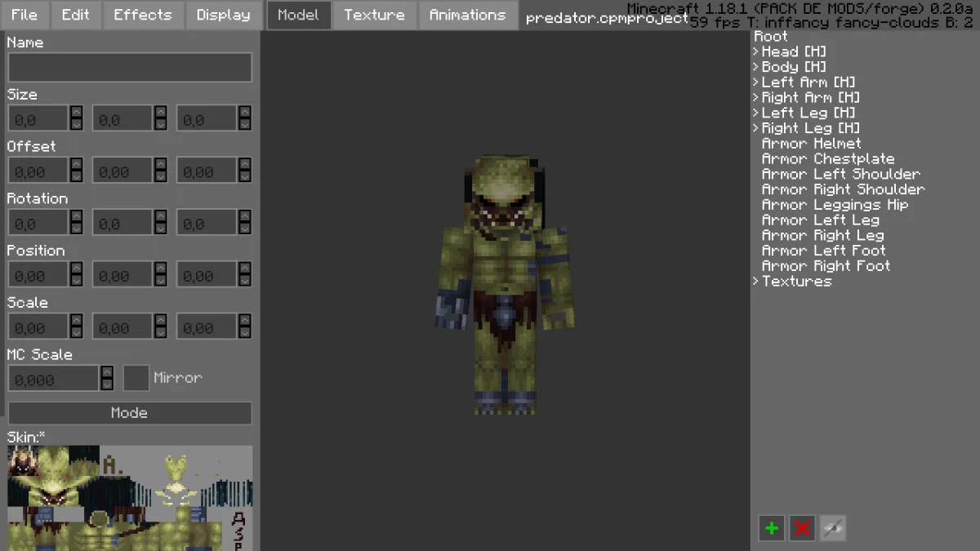
Task: Click the red X delete-element icon
Action: click(802, 528)
